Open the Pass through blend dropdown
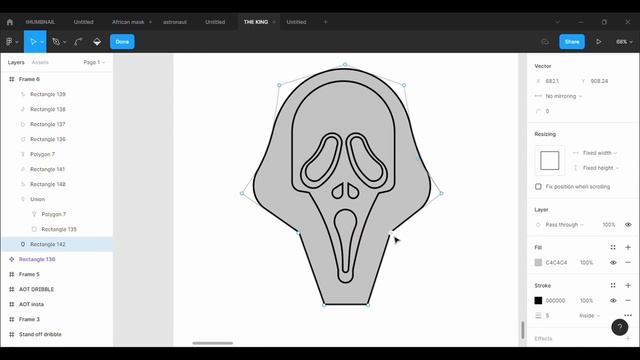This screenshot has width=640, height=360. pyautogui.click(x=564, y=225)
